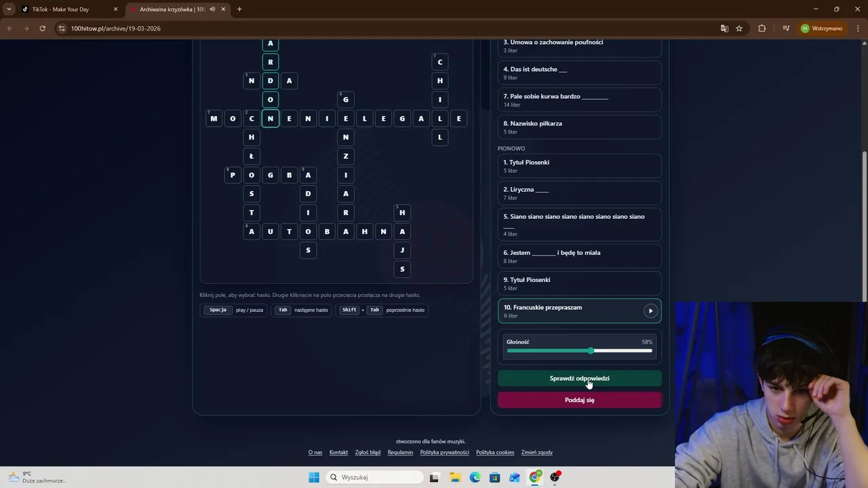Open the Kontakt footer link
868x488 pixels.
click(338, 452)
